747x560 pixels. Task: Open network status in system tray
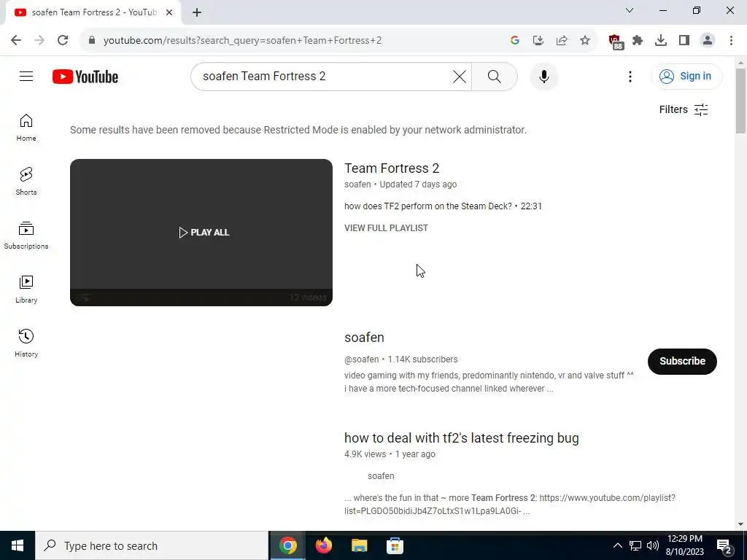coord(635,545)
